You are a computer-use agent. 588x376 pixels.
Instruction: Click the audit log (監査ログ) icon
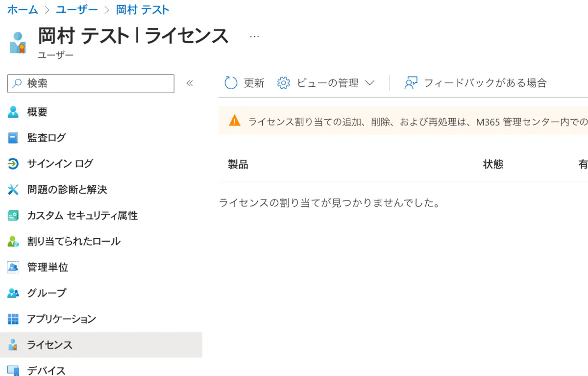tap(13, 138)
